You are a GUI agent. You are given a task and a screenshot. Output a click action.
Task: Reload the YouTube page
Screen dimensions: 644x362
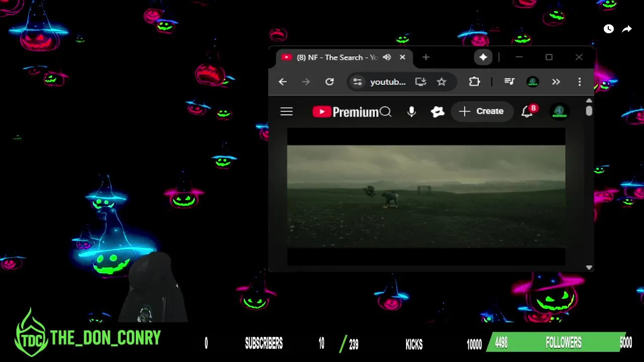click(x=330, y=82)
